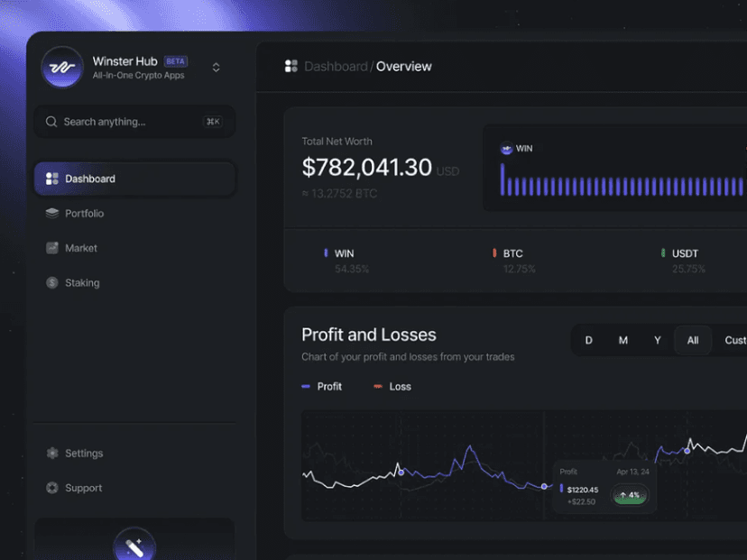Click the Market chart icon

tap(51, 248)
